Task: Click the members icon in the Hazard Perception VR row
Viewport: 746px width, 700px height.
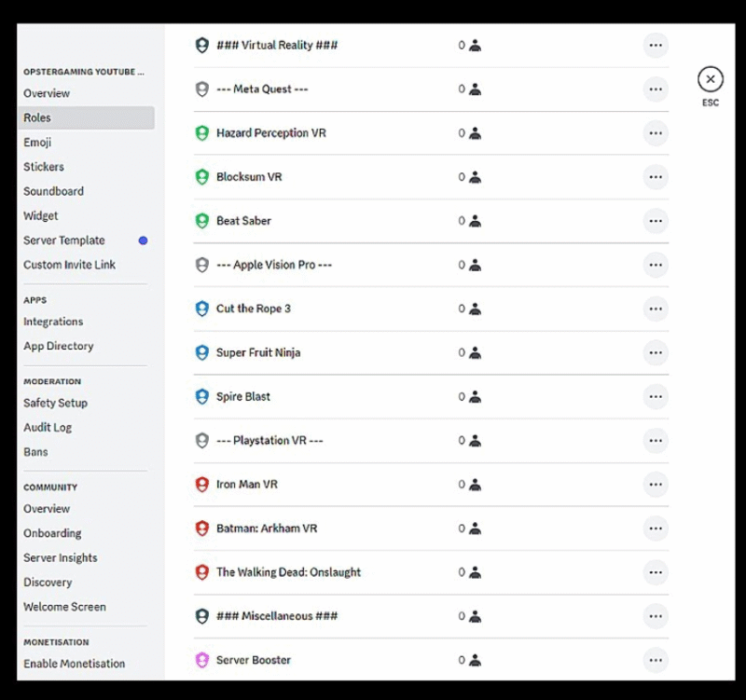Action: click(x=475, y=133)
